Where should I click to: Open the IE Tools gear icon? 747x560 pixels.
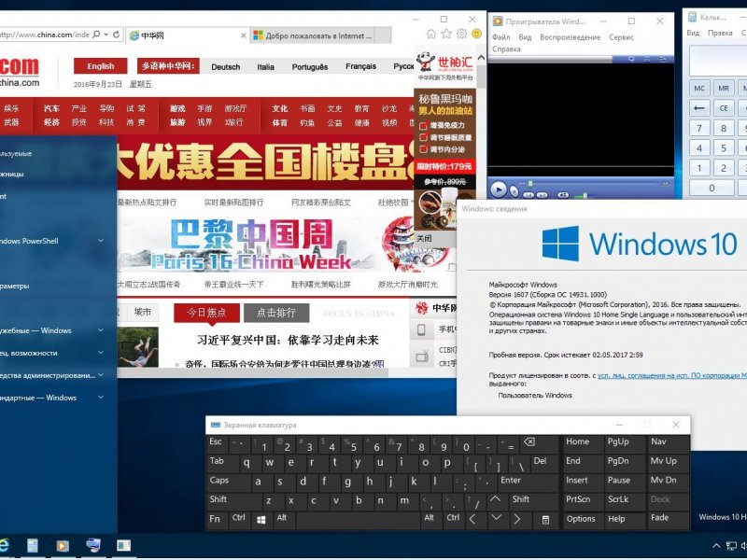461,34
